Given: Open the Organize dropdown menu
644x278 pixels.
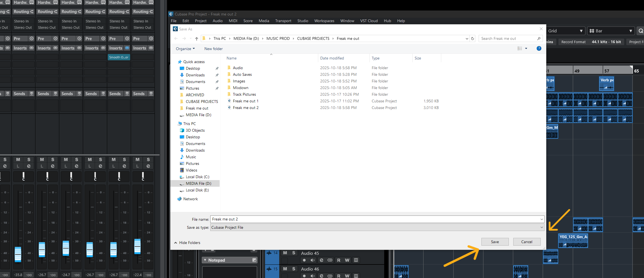Looking at the screenshot, I should tap(185, 49).
